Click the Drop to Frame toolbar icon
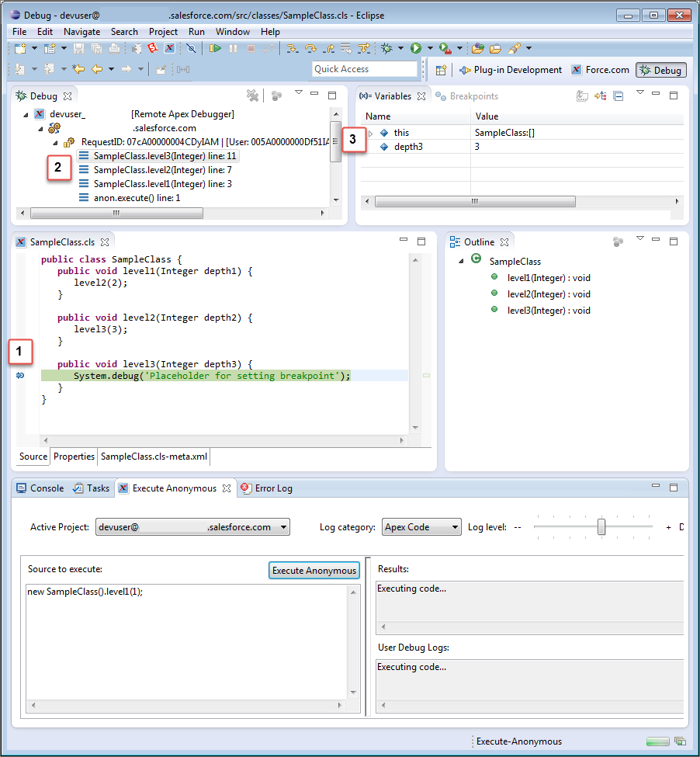The width and height of the screenshot is (700, 757). click(346, 48)
